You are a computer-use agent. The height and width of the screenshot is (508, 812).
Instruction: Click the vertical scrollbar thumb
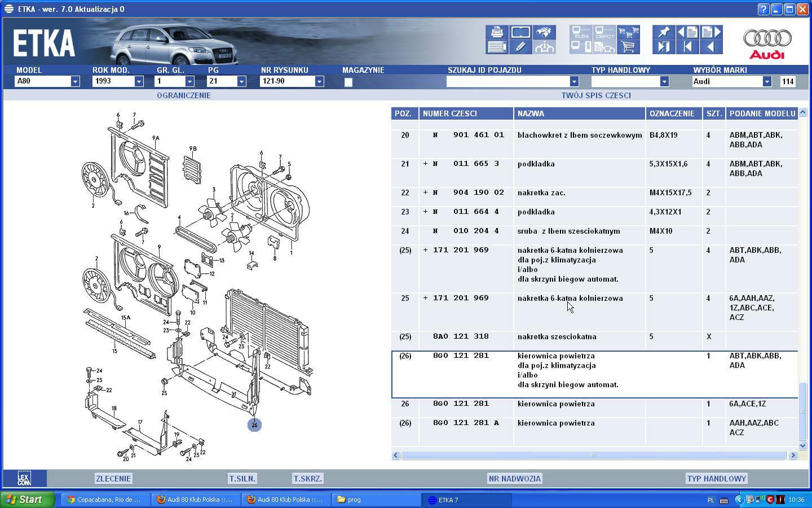pyautogui.click(x=804, y=411)
